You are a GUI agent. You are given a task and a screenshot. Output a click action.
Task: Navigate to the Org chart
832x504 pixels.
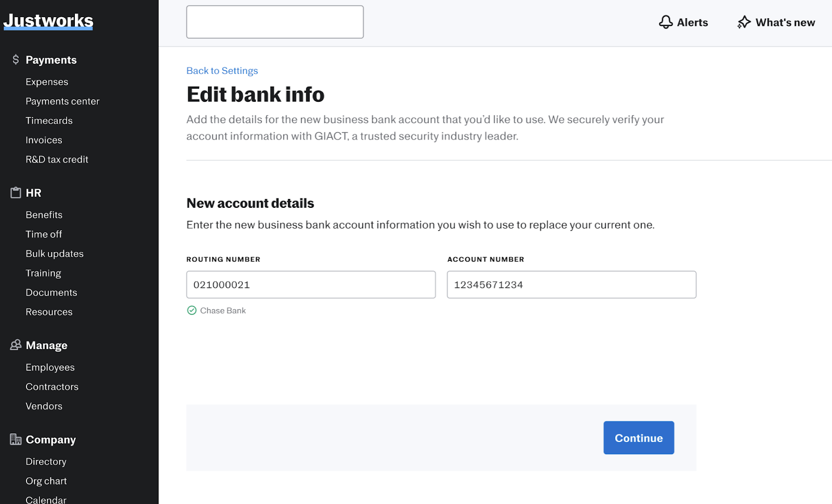click(x=46, y=481)
